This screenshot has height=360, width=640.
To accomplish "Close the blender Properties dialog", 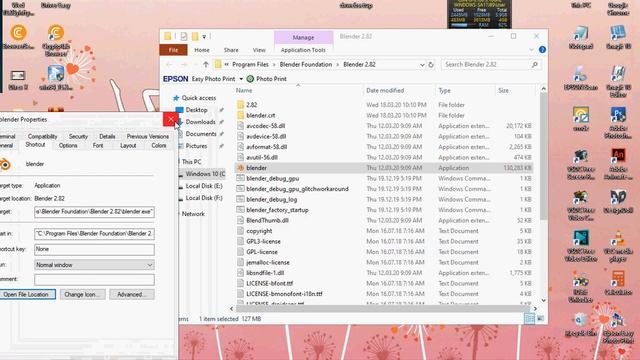I will pyautogui.click(x=171, y=119).
